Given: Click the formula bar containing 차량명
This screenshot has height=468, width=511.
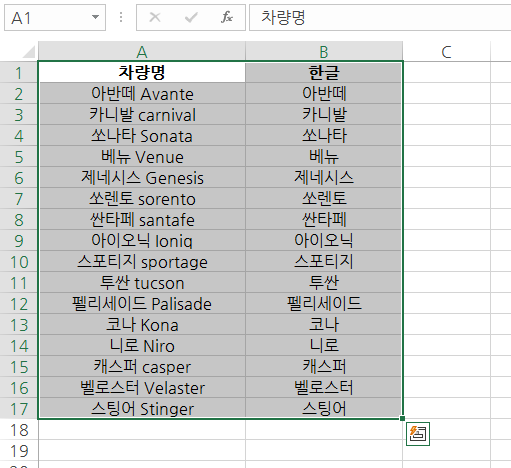Looking at the screenshot, I should [x=380, y=18].
